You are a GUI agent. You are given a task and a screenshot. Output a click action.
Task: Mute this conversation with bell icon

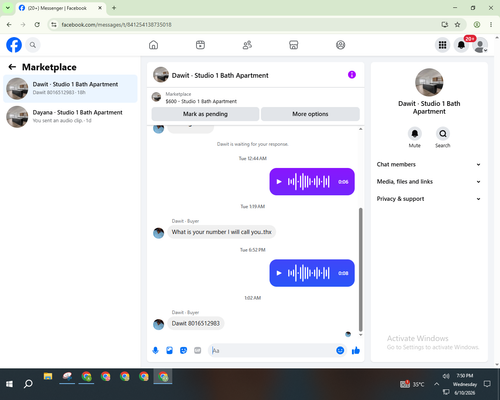(415, 134)
